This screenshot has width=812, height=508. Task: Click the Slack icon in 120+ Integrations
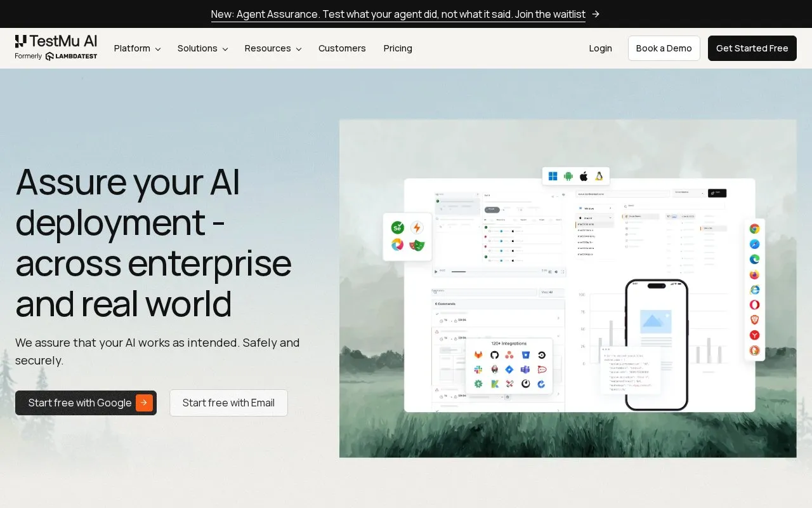(x=478, y=370)
